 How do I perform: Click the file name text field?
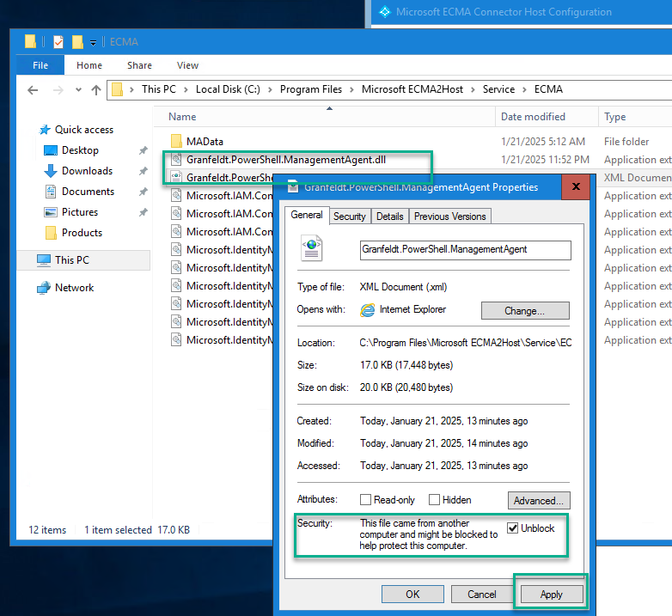(465, 249)
